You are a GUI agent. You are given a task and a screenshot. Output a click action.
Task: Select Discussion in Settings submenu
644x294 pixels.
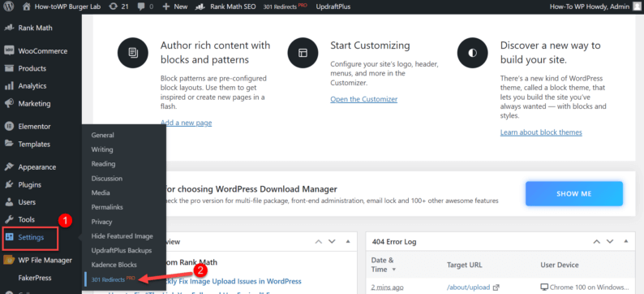107,179
